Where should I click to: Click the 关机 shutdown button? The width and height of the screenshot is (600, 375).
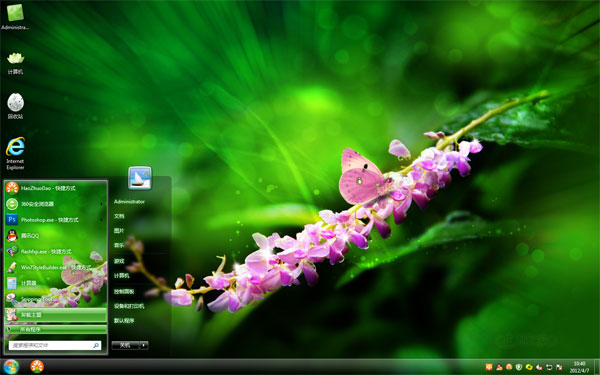(x=126, y=345)
